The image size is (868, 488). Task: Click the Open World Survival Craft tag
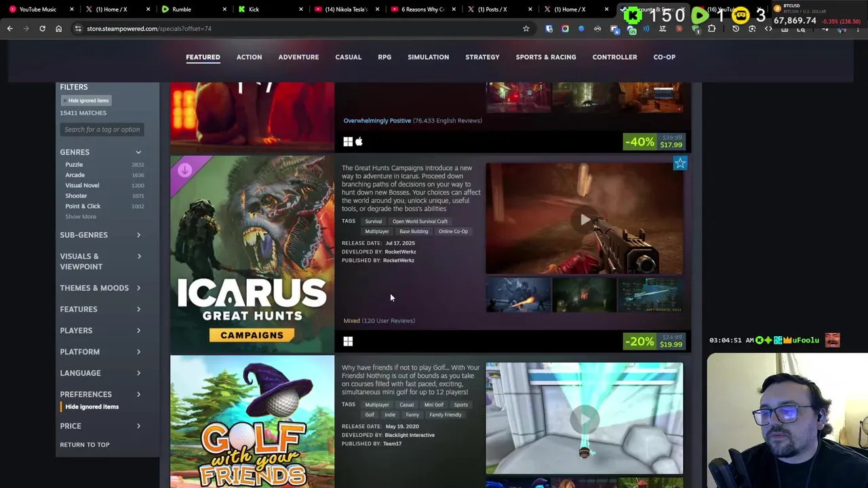click(420, 221)
